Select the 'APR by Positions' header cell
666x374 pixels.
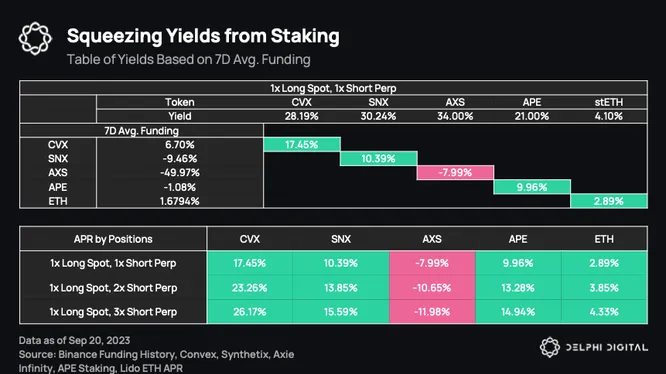pos(113,239)
